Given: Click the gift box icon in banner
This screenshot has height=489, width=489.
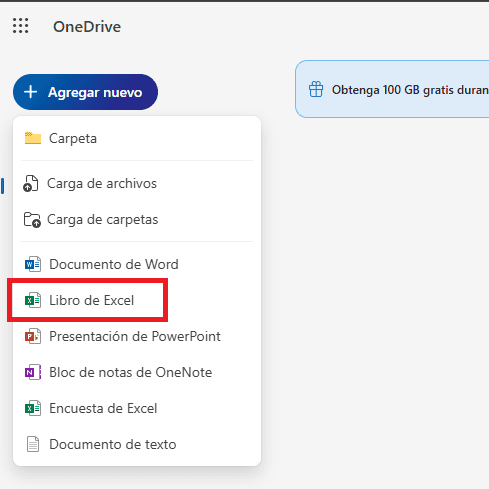Looking at the screenshot, I should pyautogui.click(x=316, y=89).
